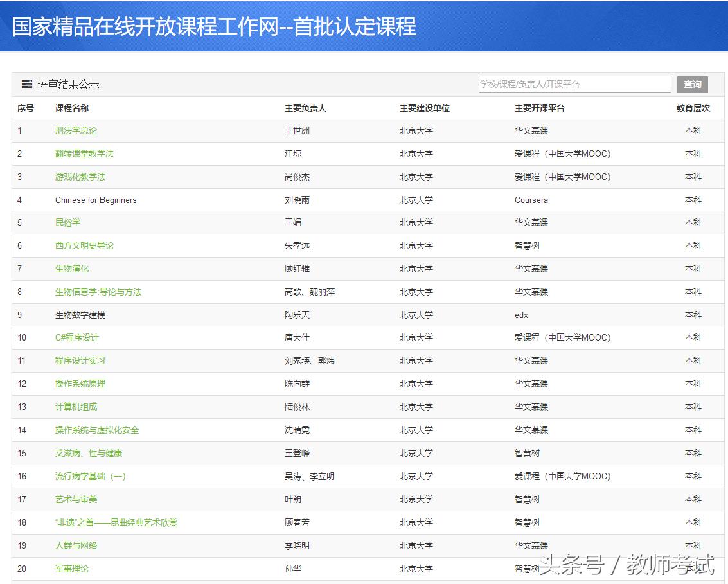Select the 艺术与审美 course link
Viewport: 728px width, 584px height.
coord(75,499)
